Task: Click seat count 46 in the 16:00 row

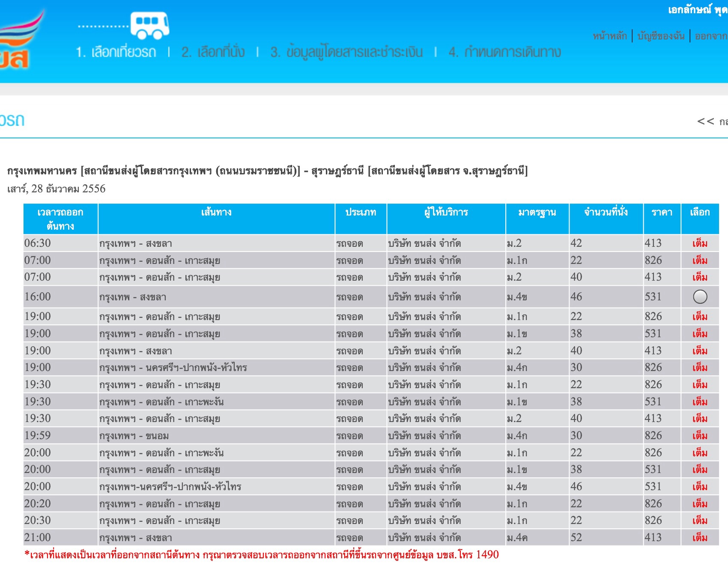Action: pos(576,296)
